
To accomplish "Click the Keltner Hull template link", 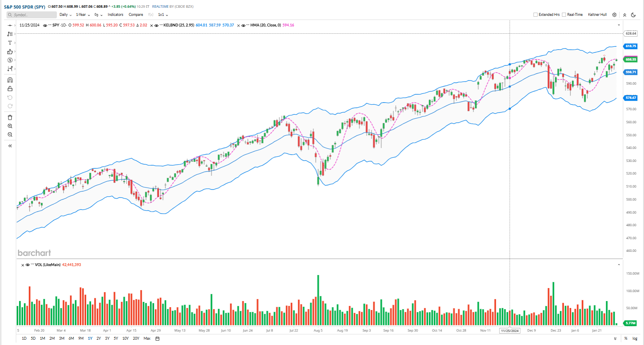I will pos(597,15).
